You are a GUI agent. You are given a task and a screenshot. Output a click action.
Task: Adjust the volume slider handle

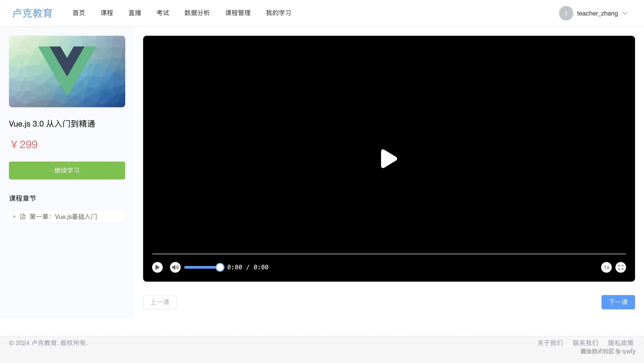pos(220,267)
